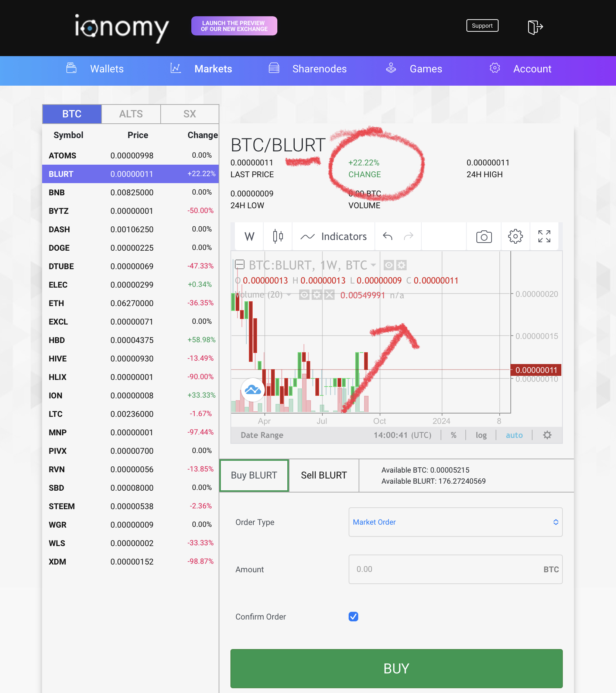Toggle log scale on chart

tap(481, 435)
